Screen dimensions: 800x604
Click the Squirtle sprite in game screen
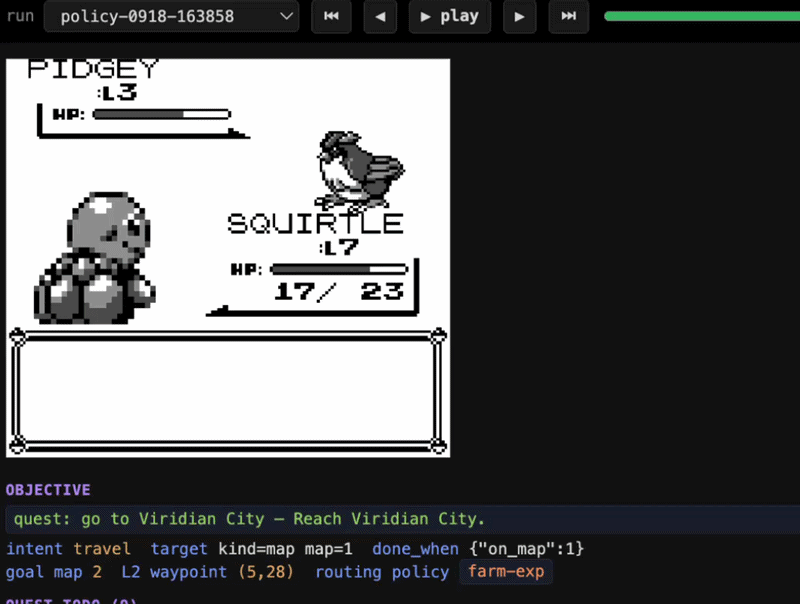pos(95,258)
